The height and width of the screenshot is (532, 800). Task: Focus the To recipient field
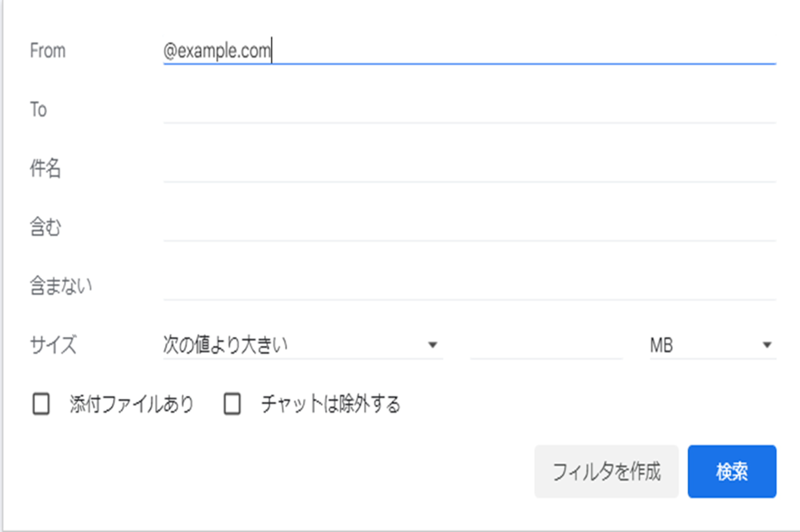pyautogui.click(x=469, y=110)
